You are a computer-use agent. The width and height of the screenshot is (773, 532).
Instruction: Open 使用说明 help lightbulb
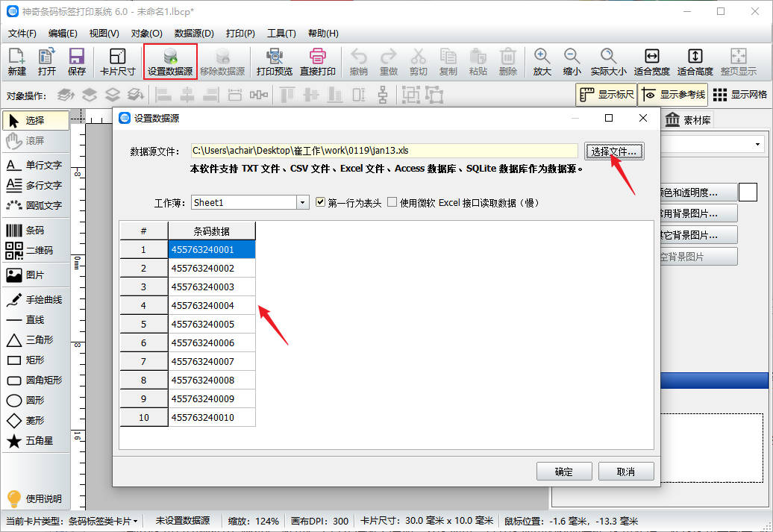(x=35, y=498)
